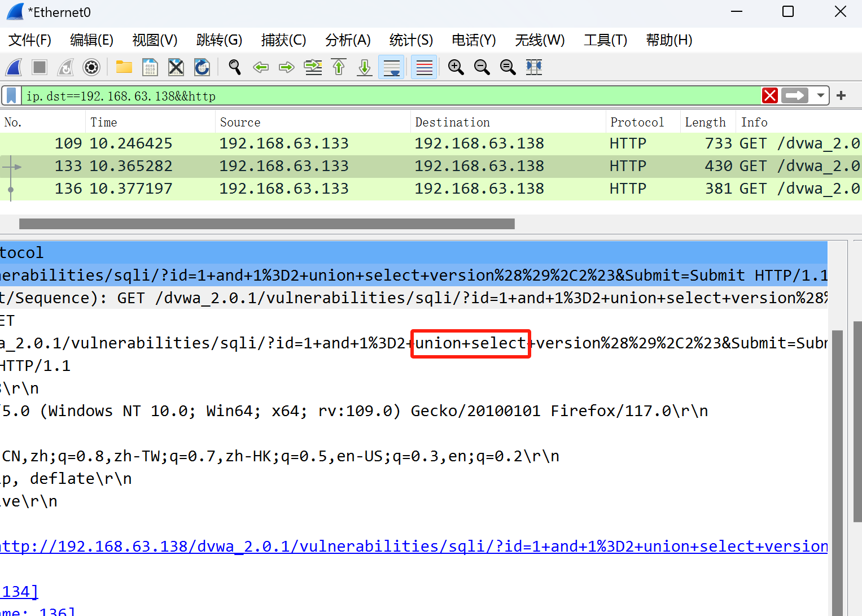Screen dimensions: 862x616
Task: Open the 工具(T) menu
Action: (605, 40)
